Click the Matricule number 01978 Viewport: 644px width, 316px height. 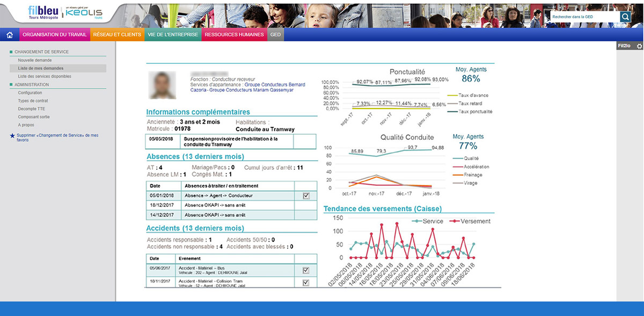tap(183, 129)
